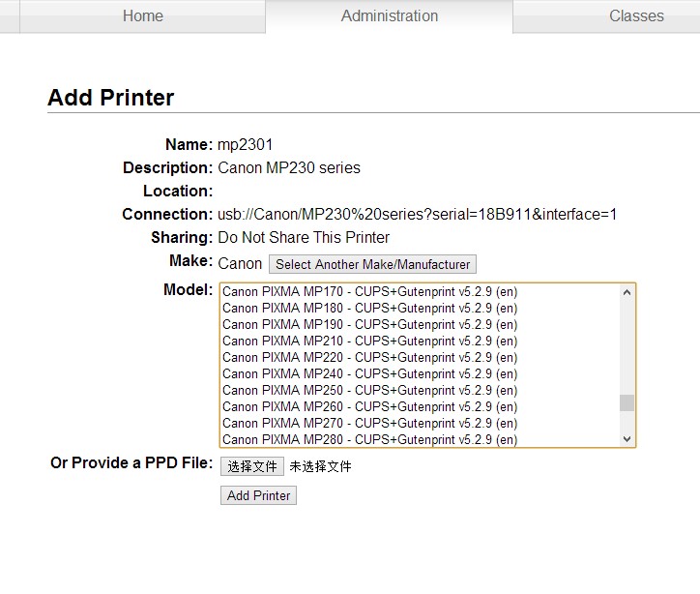Click the Canon MP230 series description
Screen dimensions: 700x594
[289, 168]
